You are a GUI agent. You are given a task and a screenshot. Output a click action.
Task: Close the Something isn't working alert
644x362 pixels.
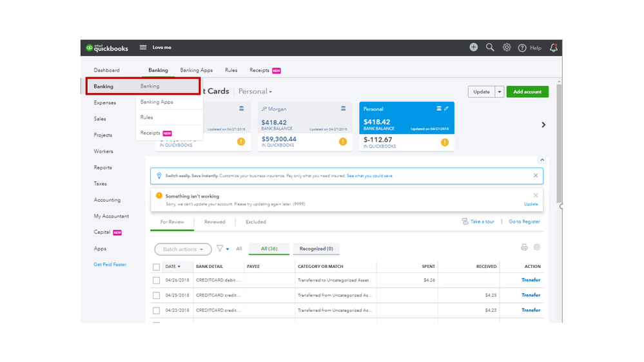click(x=536, y=195)
